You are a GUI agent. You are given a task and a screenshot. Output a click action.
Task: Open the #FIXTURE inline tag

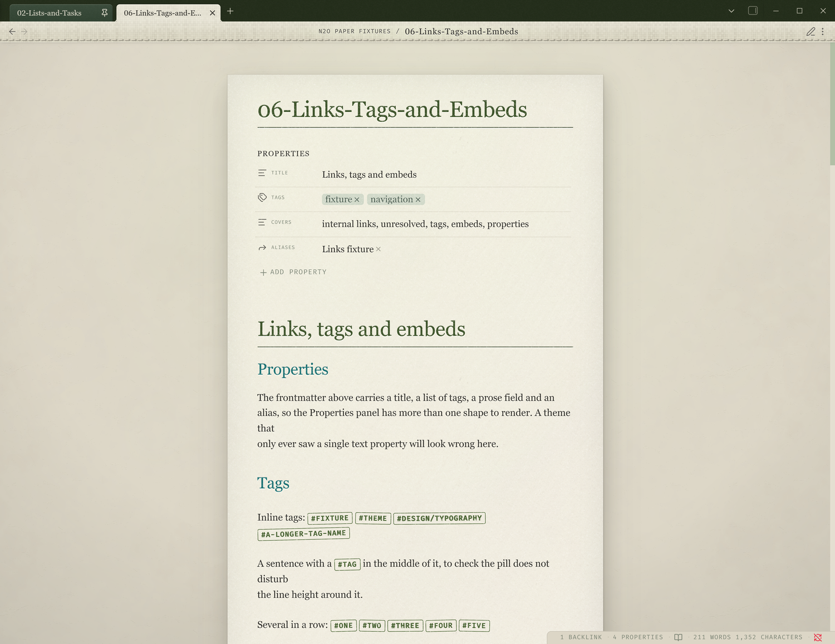(x=330, y=518)
